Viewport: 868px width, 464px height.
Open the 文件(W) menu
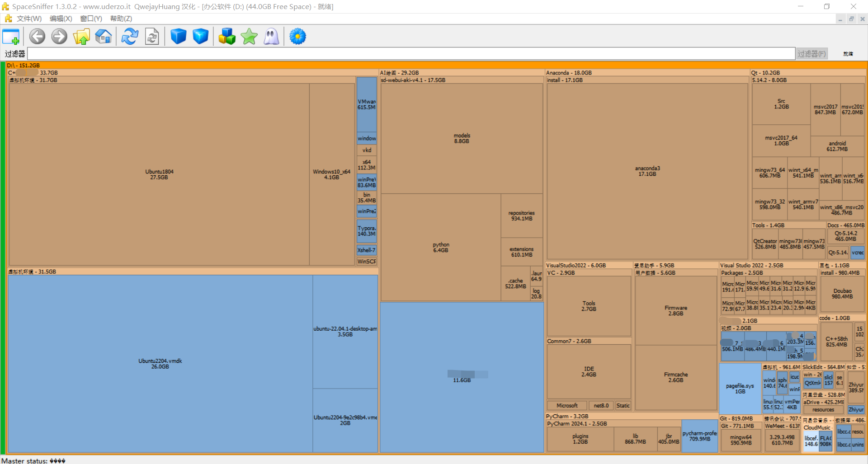pyautogui.click(x=29, y=19)
